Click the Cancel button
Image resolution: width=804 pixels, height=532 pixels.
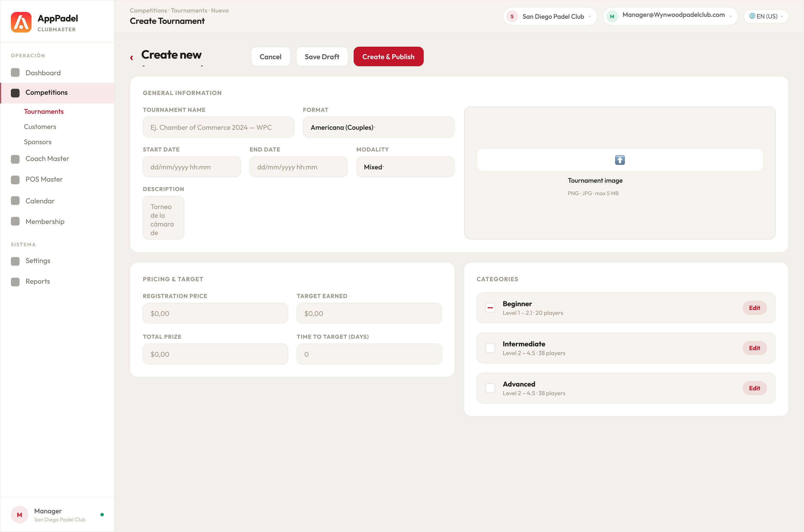[270, 57]
